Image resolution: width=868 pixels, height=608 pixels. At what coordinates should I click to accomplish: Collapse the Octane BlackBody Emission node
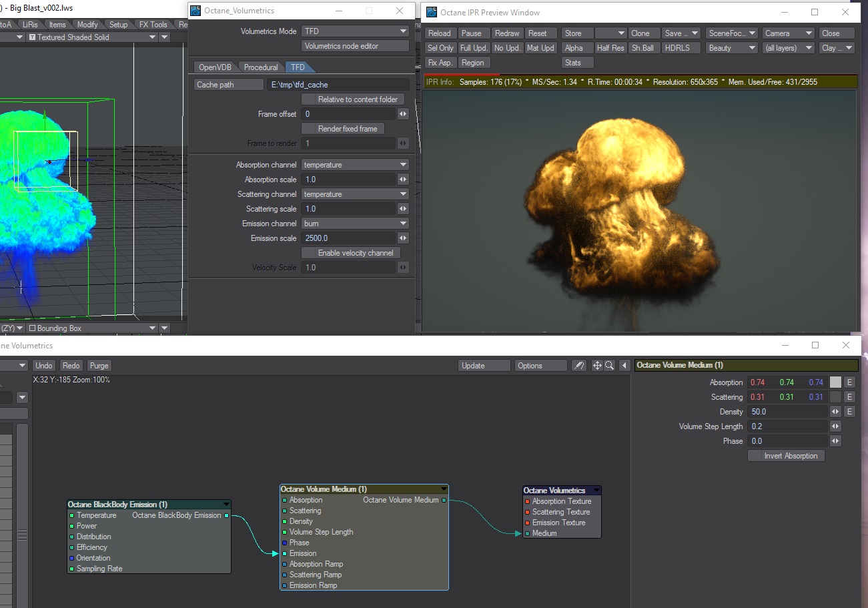pos(227,505)
